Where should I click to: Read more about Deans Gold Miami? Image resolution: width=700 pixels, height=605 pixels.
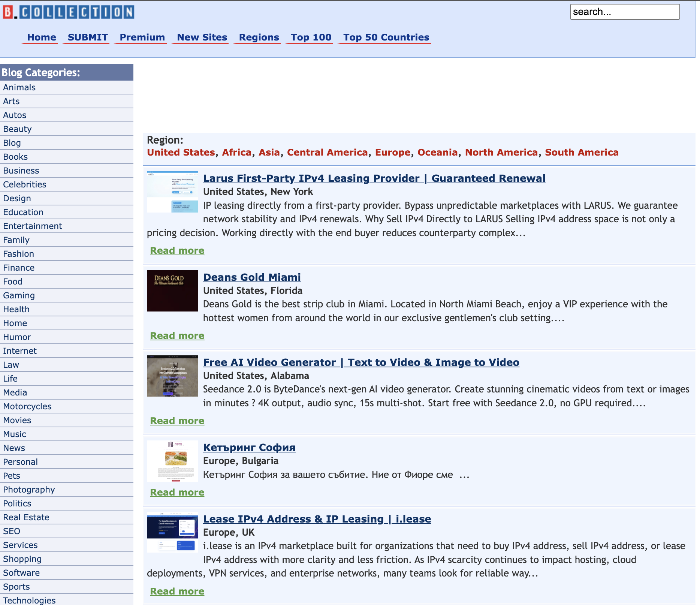click(x=177, y=336)
